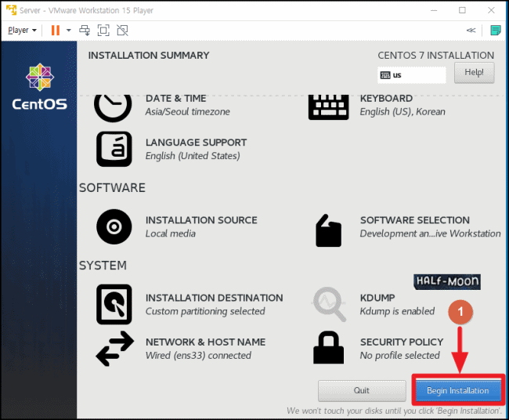Click 'Development an...ive Workstation' text

[x=430, y=234]
